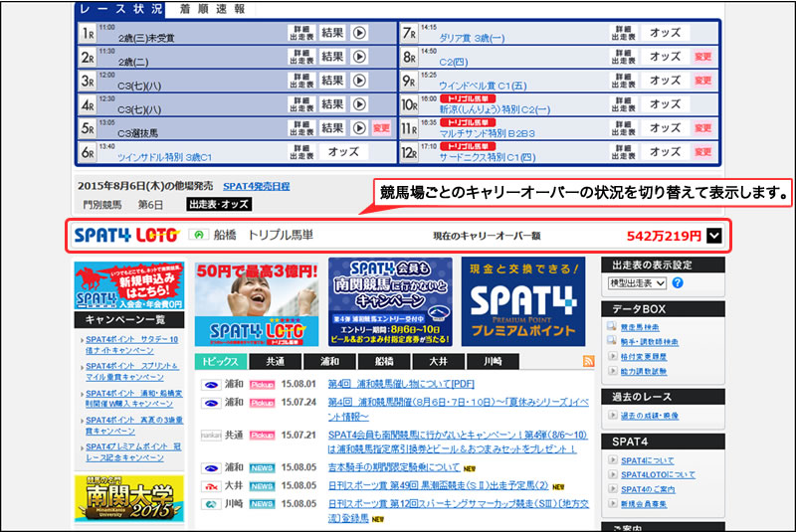Image resolution: width=796 pixels, height=532 pixels.
Task: Select the 共通 news tab
Action: pos(276,362)
